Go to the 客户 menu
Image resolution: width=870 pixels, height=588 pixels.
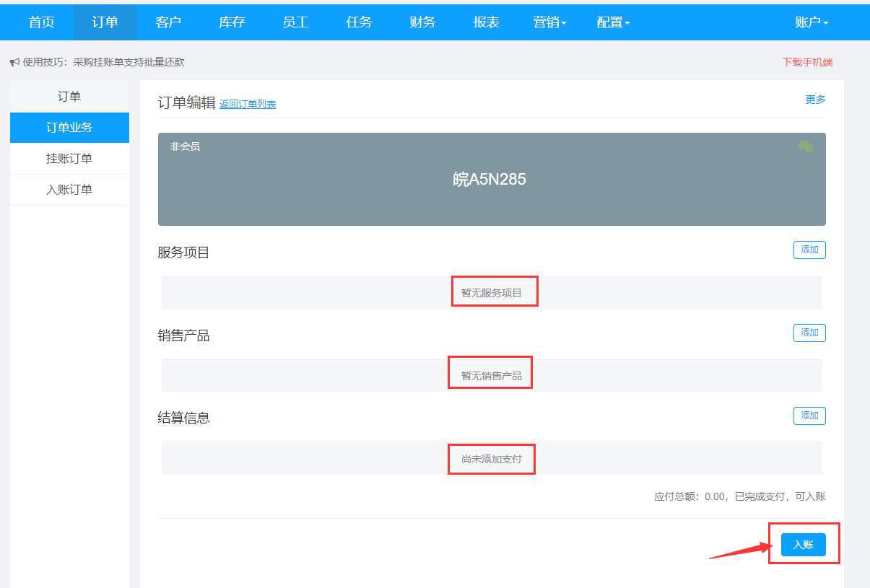(x=168, y=22)
